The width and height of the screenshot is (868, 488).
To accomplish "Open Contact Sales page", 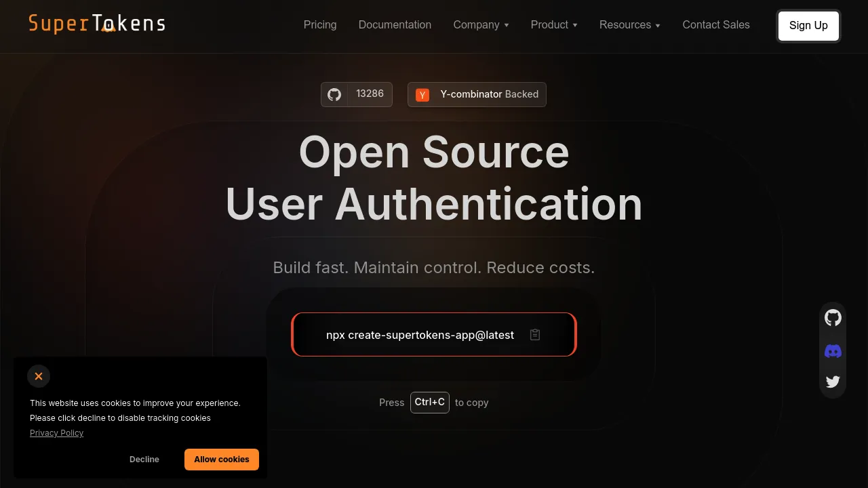I will (716, 24).
